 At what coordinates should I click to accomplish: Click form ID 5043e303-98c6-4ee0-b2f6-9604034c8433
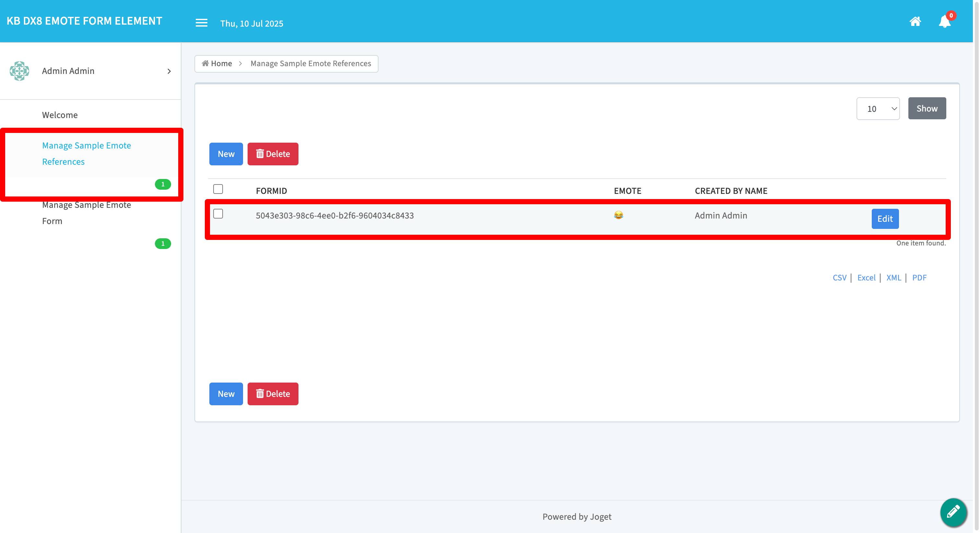335,216
